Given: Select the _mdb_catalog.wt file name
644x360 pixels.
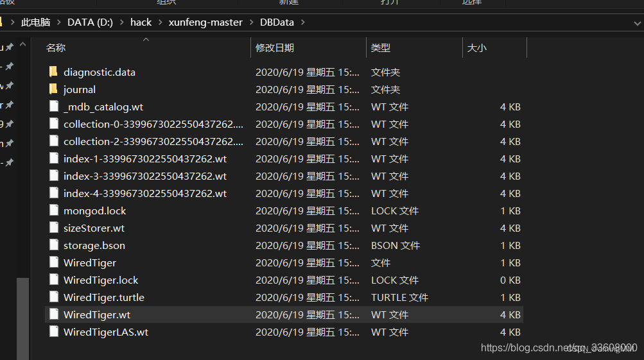Looking at the screenshot, I should click(103, 107).
